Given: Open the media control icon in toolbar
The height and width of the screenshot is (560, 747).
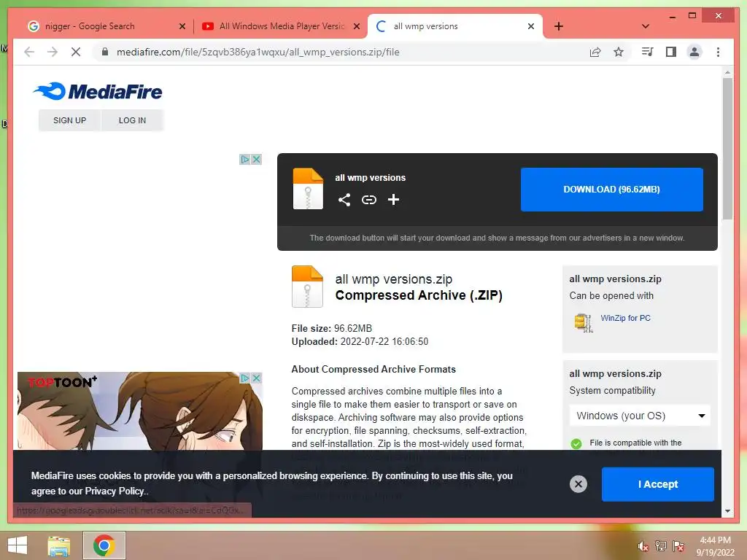Looking at the screenshot, I should tap(647, 52).
